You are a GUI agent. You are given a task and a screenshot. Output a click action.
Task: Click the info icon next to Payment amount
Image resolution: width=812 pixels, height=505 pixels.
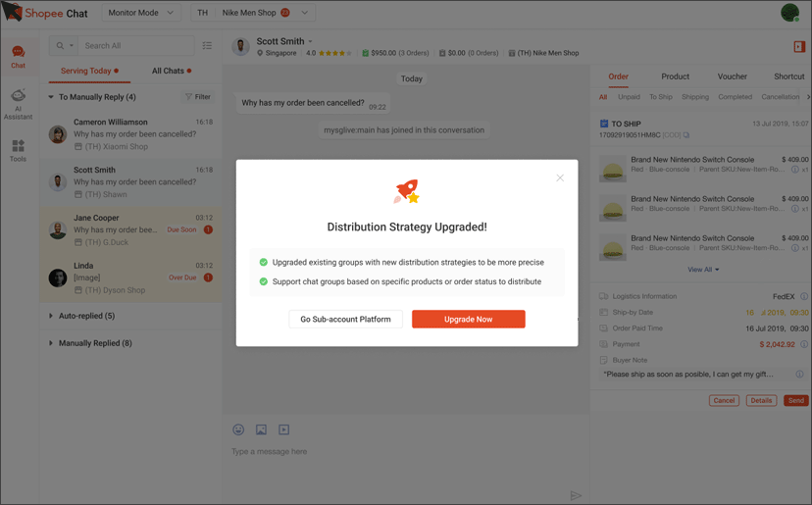click(804, 344)
